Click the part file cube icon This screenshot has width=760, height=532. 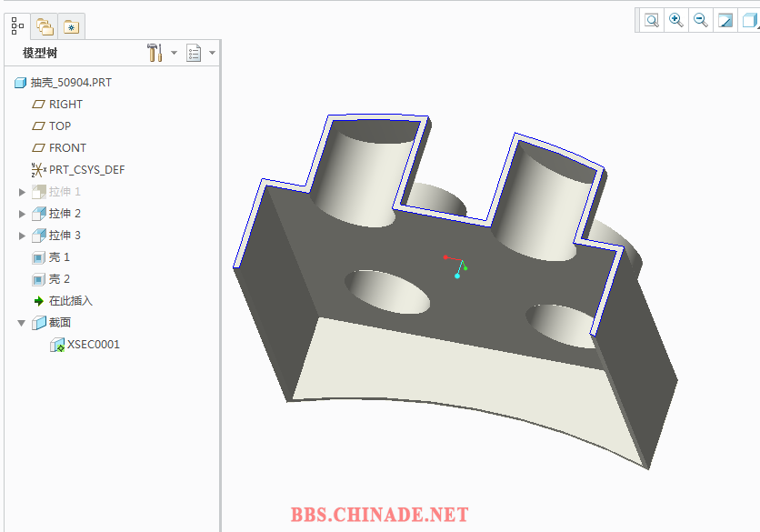coord(20,83)
